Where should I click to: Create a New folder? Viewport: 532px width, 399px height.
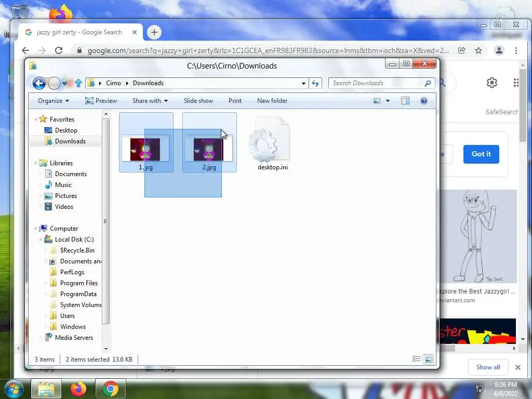tap(272, 101)
